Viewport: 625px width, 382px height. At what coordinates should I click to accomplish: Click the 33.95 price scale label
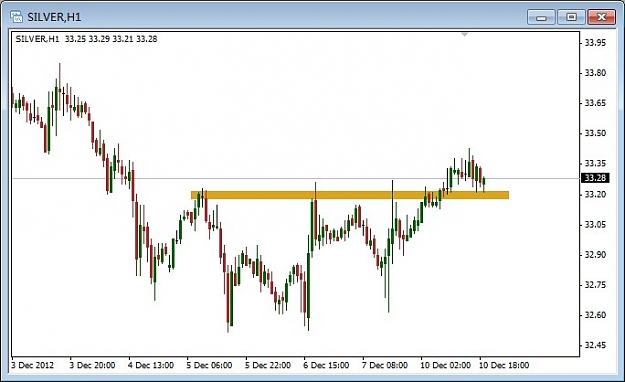(595, 43)
